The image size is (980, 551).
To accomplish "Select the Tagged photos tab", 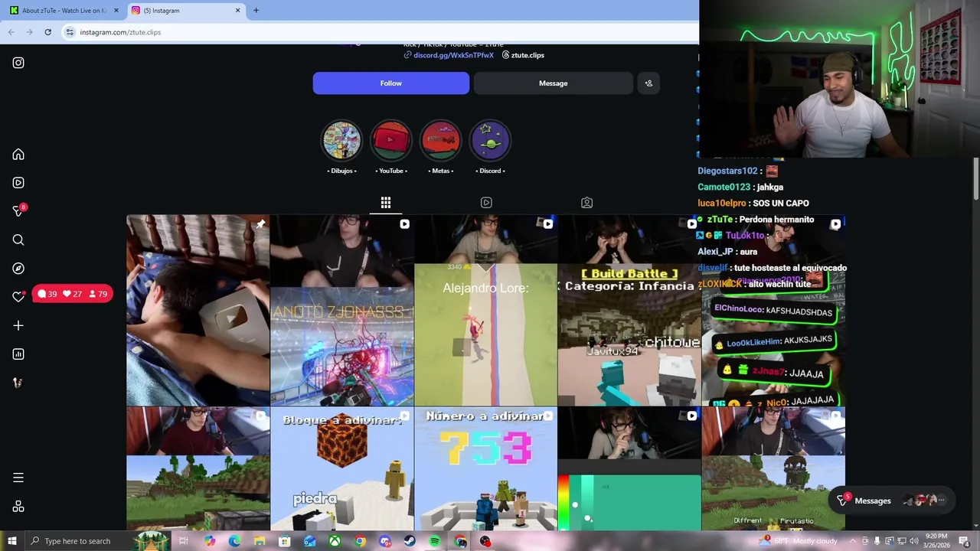I will [586, 203].
